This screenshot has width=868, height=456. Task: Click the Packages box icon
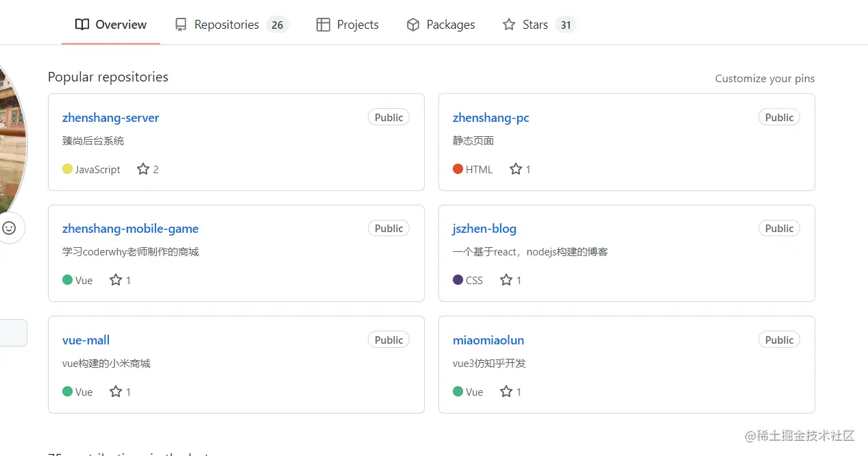pyautogui.click(x=413, y=25)
